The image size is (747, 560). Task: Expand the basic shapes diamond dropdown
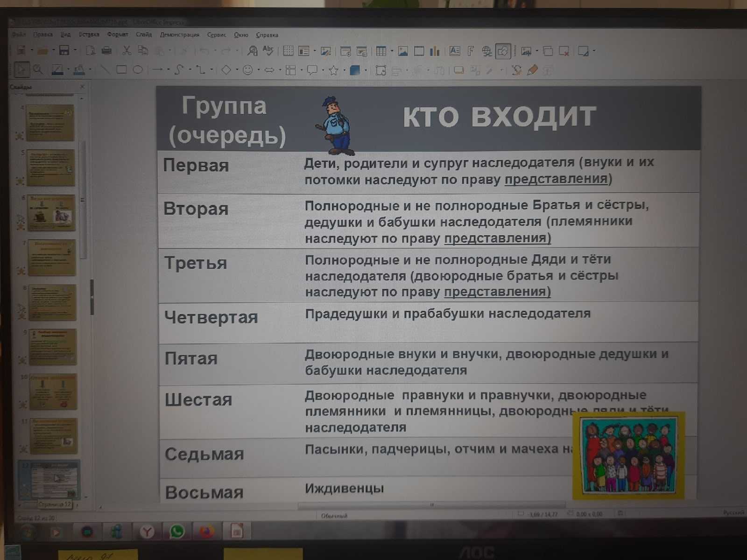click(236, 70)
